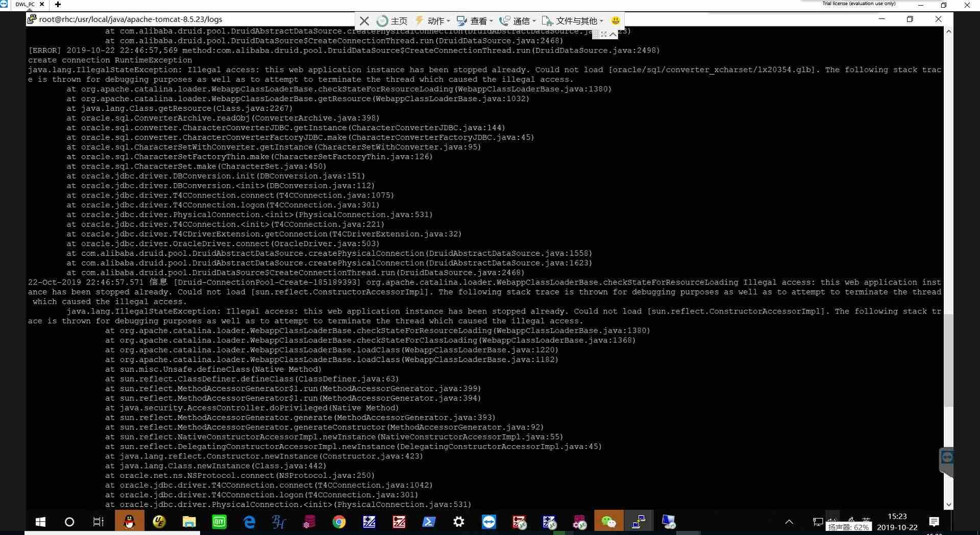Click the smiley feedback icon
The width and height of the screenshot is (980, 535).
click(x=616, y=20)
